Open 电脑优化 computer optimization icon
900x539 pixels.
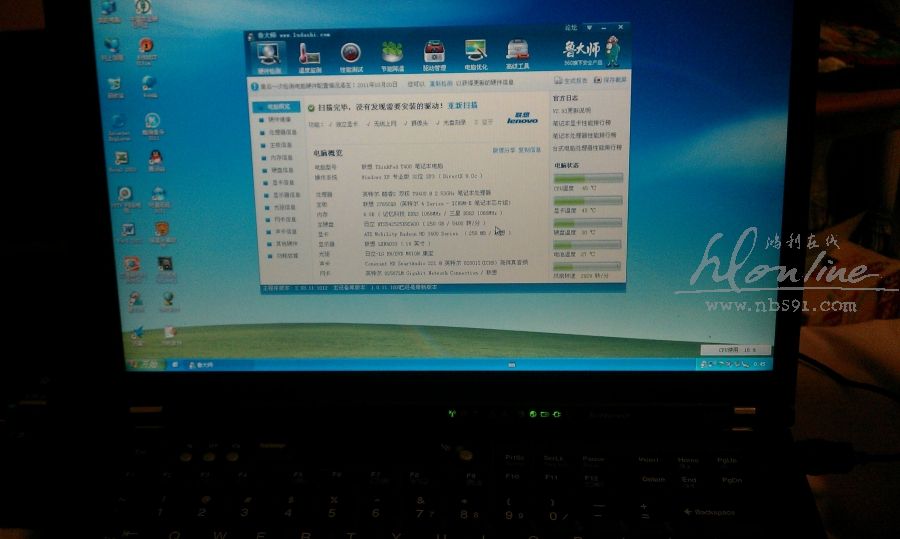point(476,56)
